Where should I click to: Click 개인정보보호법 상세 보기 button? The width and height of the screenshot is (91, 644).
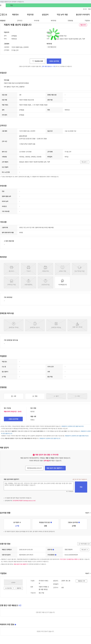35,468
